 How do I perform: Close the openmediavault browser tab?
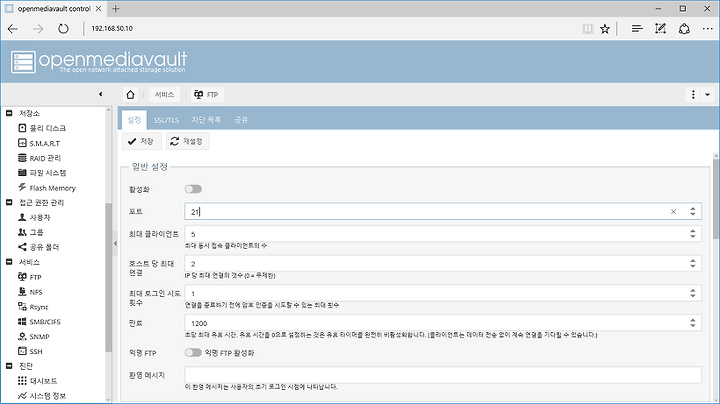click(x=99, y=8)
